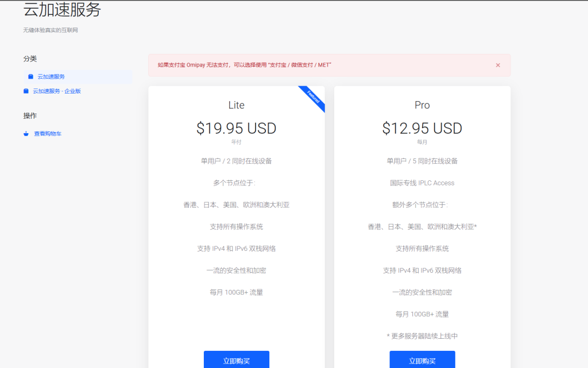
Task: Select the 云加速服务 category in sidebar
Action: point(51,76)
